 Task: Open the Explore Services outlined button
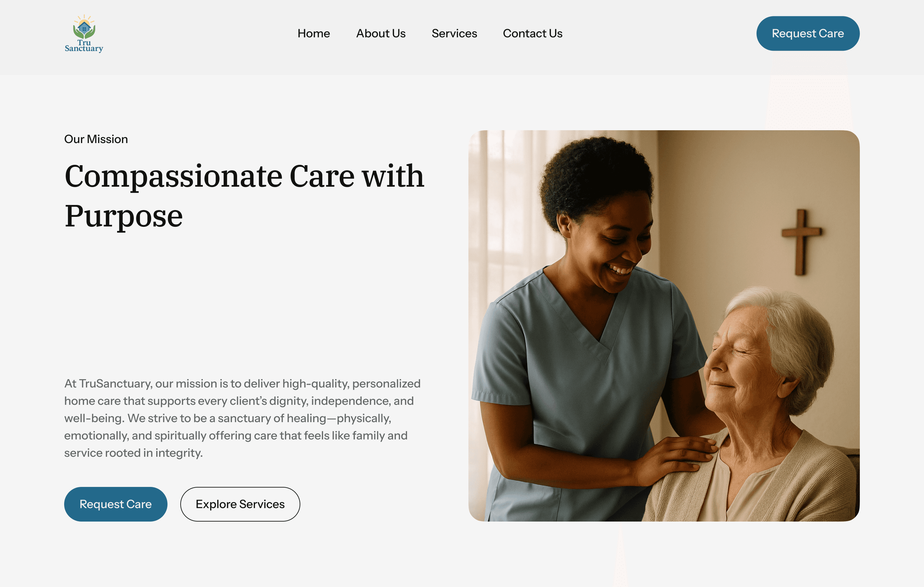pyautogui.click(x=240, y=504)
